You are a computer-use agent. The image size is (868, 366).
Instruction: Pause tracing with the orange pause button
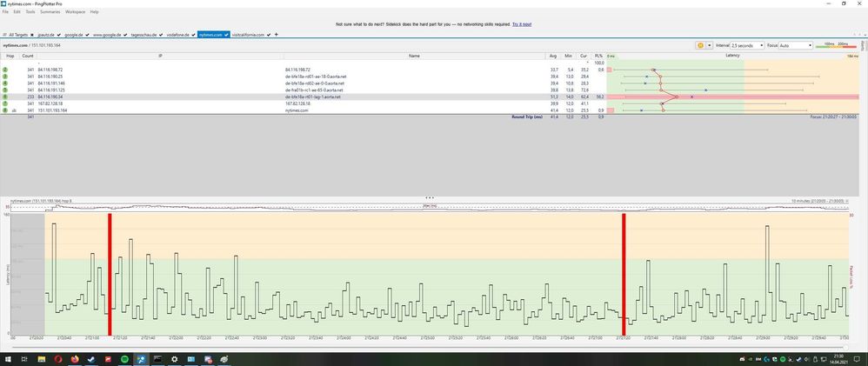[x=700, y=45]
